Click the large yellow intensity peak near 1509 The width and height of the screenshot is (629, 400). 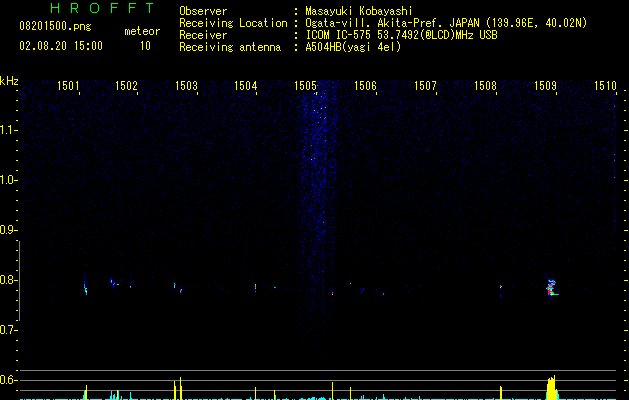552,388
